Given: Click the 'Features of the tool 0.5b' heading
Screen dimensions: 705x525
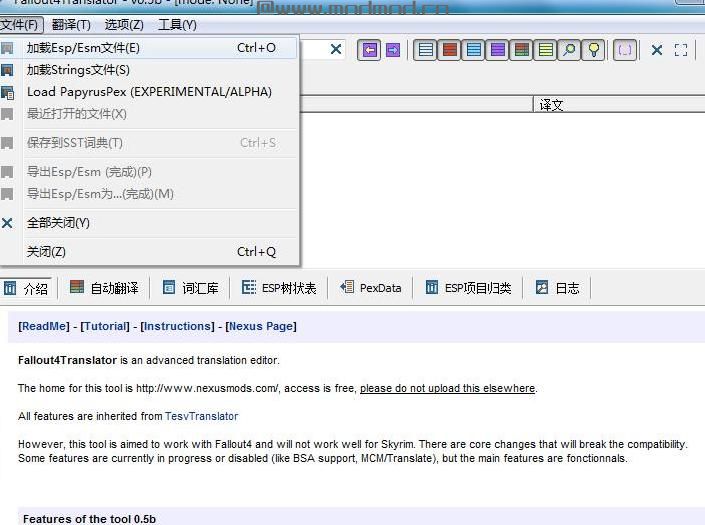Looking at the screenshot, I should tap(89, 519).
